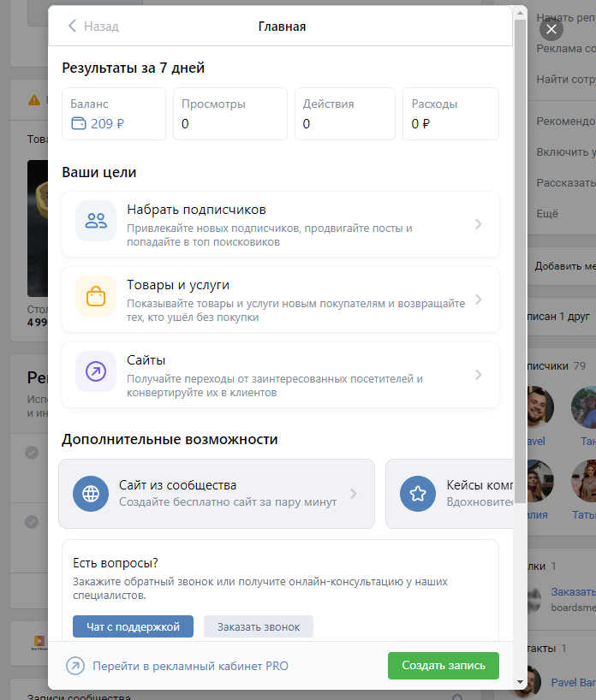
Task: Click the modal scrollbar up arrow
Action: 520,13
